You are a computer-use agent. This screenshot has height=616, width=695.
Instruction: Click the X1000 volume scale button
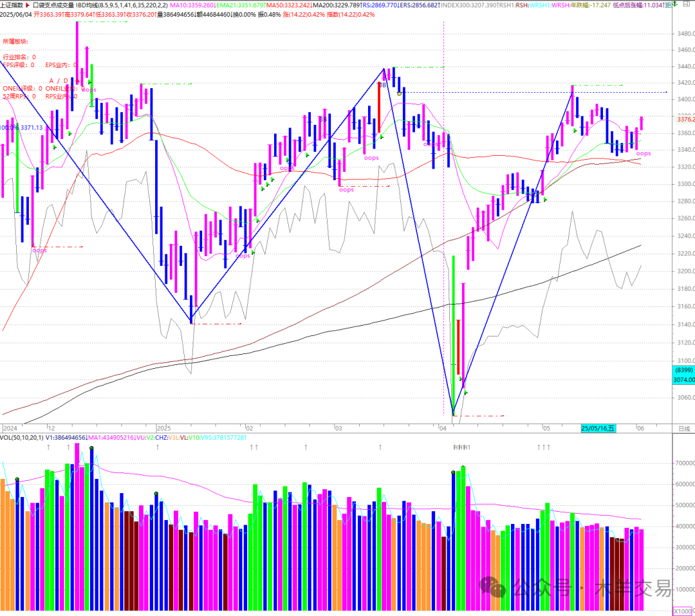click(x=682, y=611)
